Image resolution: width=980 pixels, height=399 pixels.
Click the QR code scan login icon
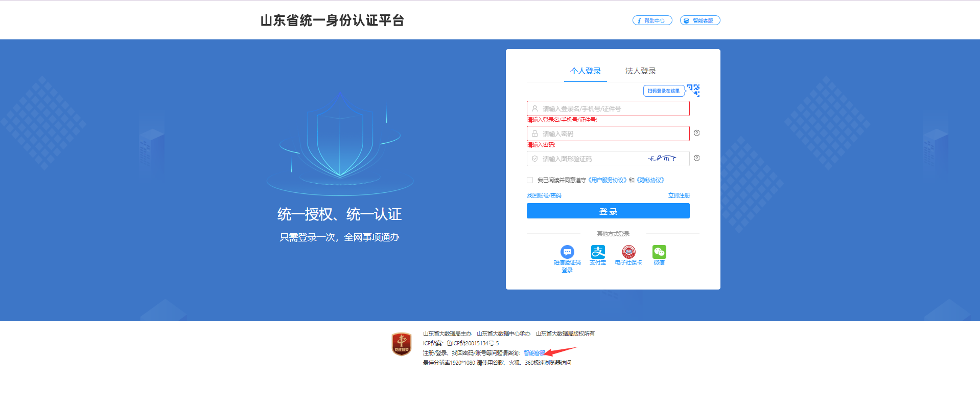click(693, 90)
